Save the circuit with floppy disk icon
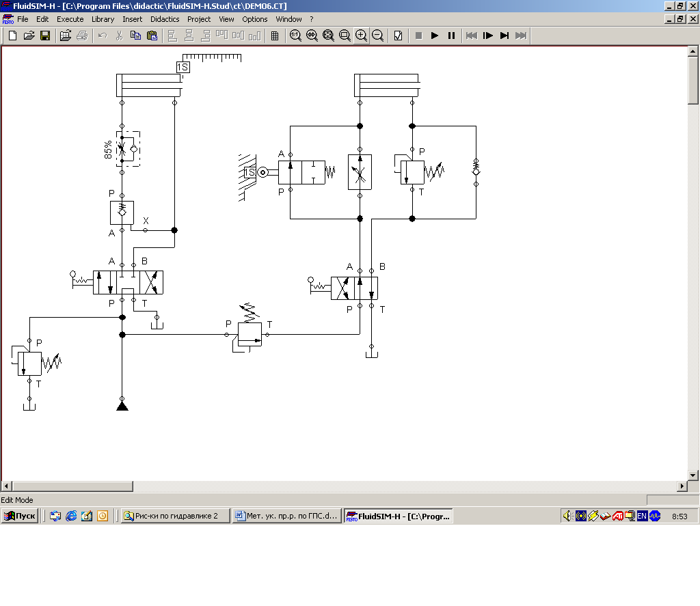The height and width of the screenshot is (606, 700). (x=45, y=36)
